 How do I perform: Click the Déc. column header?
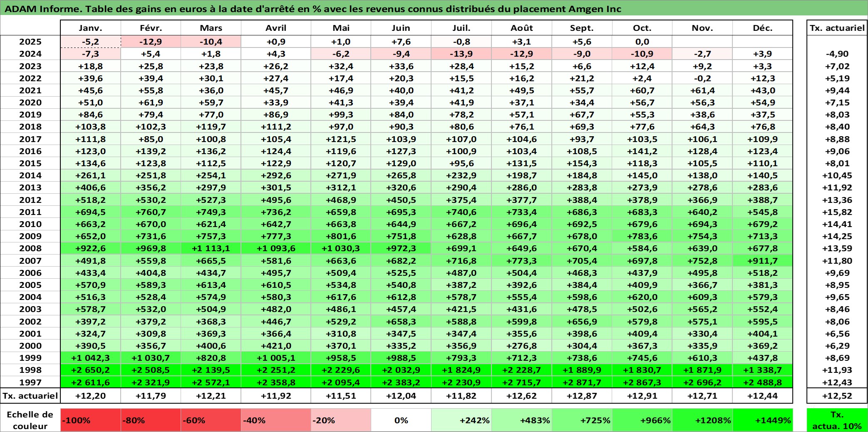click(x=763, y=28)
